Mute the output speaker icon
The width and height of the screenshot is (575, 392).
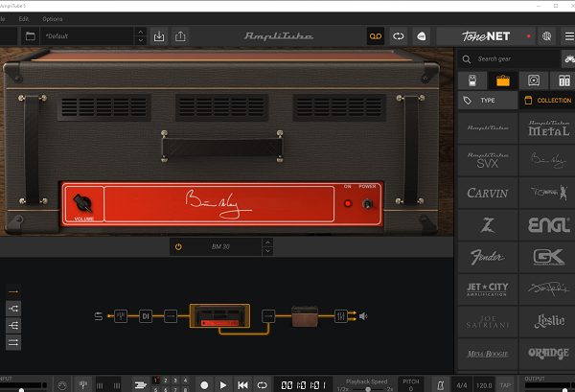coord(363,316)
